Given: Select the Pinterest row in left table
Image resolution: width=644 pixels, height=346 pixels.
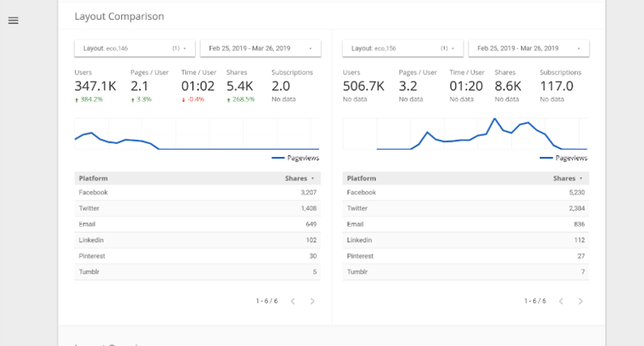Looking at the screenshot, I should (x=197, y=256).
